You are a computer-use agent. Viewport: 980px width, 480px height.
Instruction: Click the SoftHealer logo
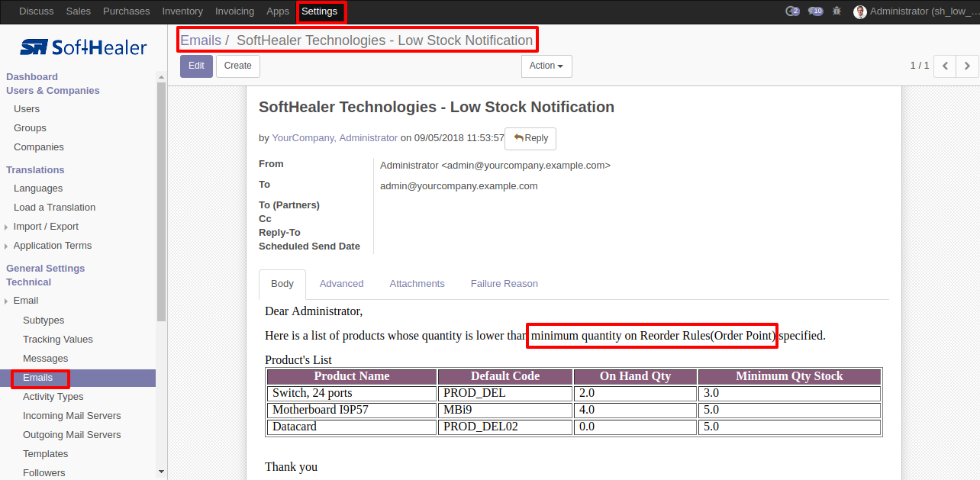pyautogui.click(x=83, y=47)
